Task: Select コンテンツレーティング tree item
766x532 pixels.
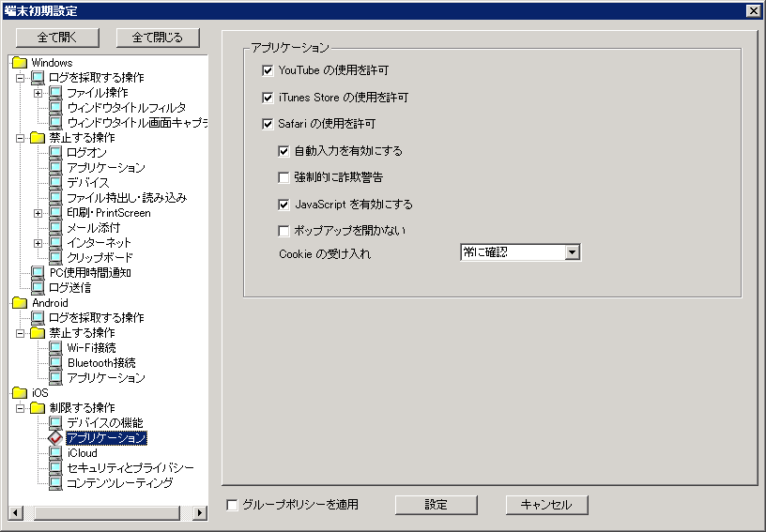Action: coord(120,482)
